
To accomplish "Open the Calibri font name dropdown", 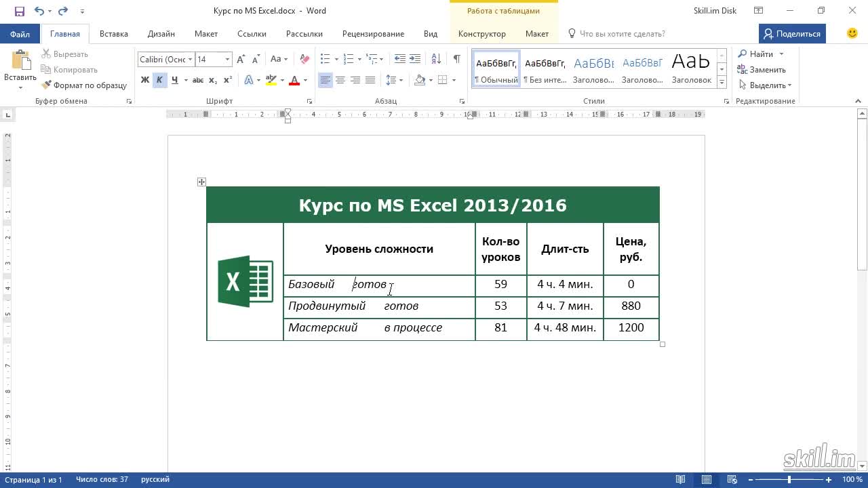I will click(x=191, y=60).
